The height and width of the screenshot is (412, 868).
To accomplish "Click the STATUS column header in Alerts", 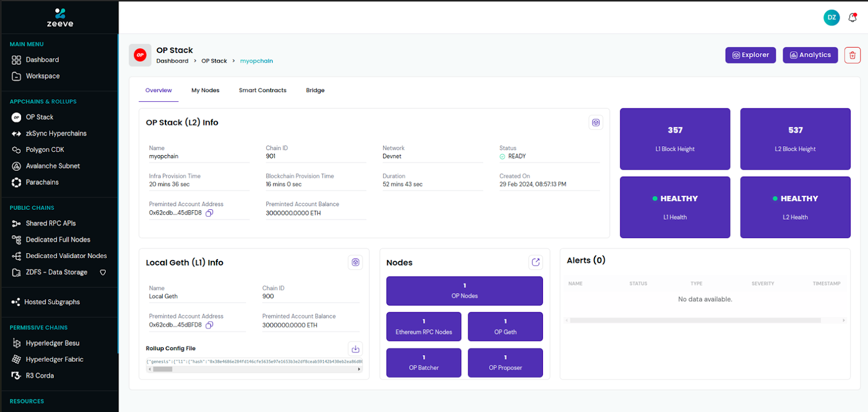I will (638, 284).
